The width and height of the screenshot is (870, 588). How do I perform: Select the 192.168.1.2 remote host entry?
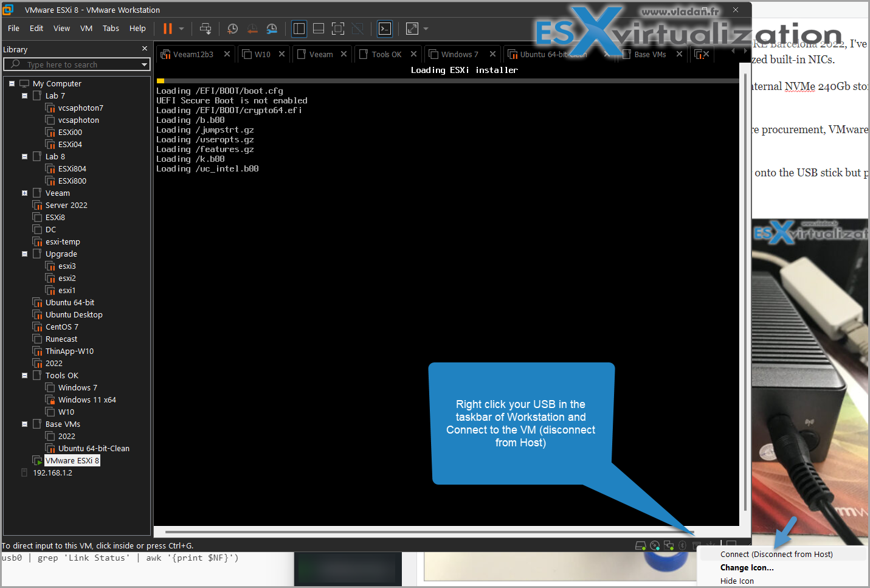52,473
